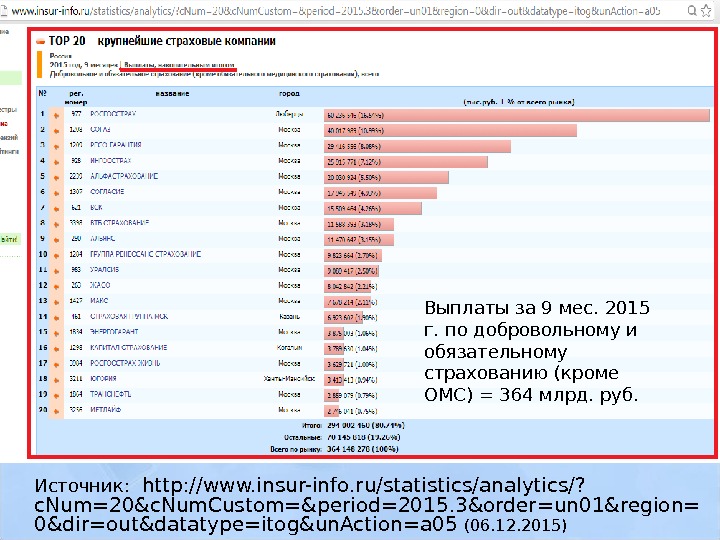Screen dimensions: 720x540
Task: Click the orange arrow in the АЛЬЯНС row
Action: coord(56,240)
